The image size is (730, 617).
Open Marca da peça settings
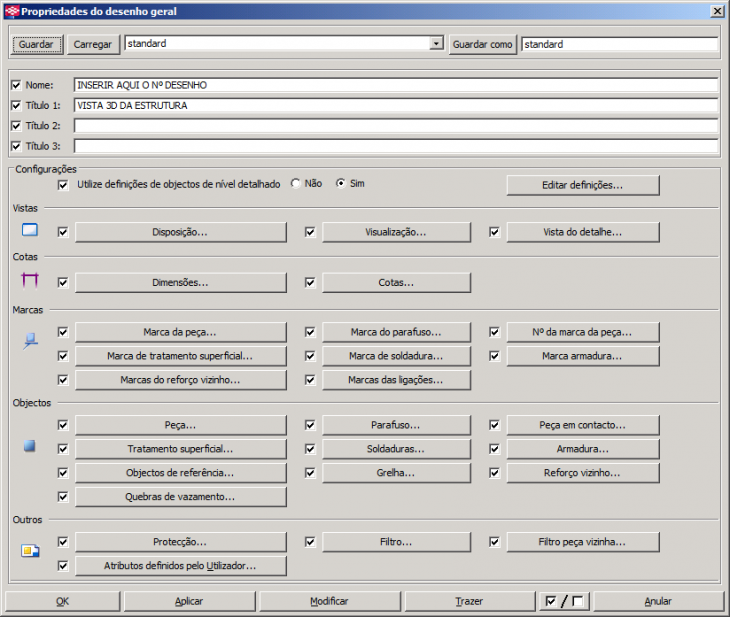click(x=181, y=332)
